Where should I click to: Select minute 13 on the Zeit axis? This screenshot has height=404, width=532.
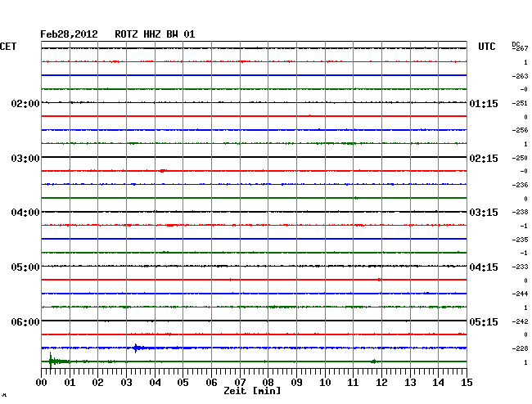pos(410,382)
